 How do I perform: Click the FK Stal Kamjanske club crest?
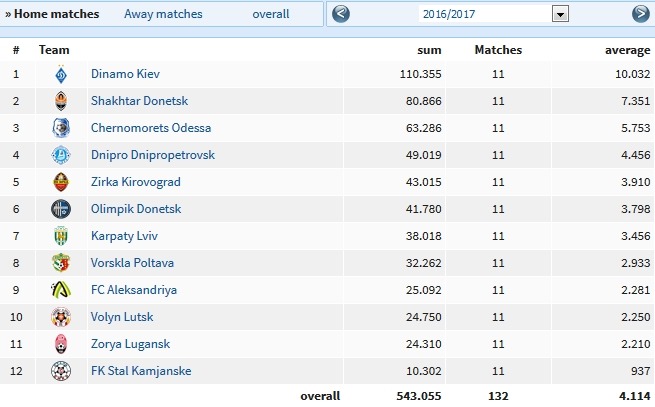point(61,371)
